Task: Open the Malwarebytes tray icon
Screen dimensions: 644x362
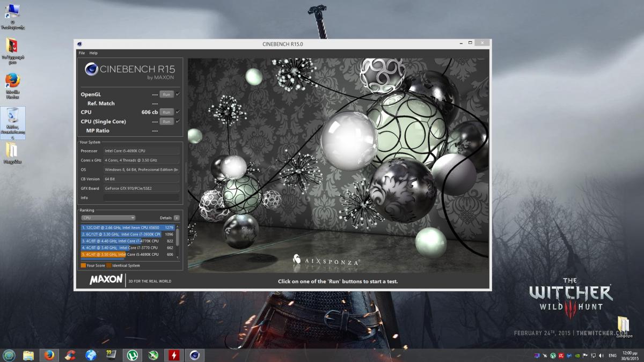Action: [569, 356]
